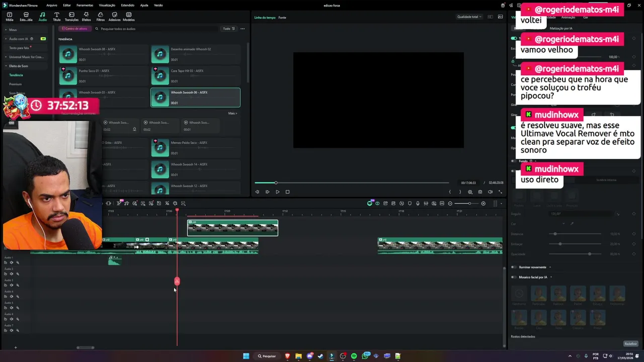
Task: Open the Arquivo menu
Action: [x=51, y=5]
